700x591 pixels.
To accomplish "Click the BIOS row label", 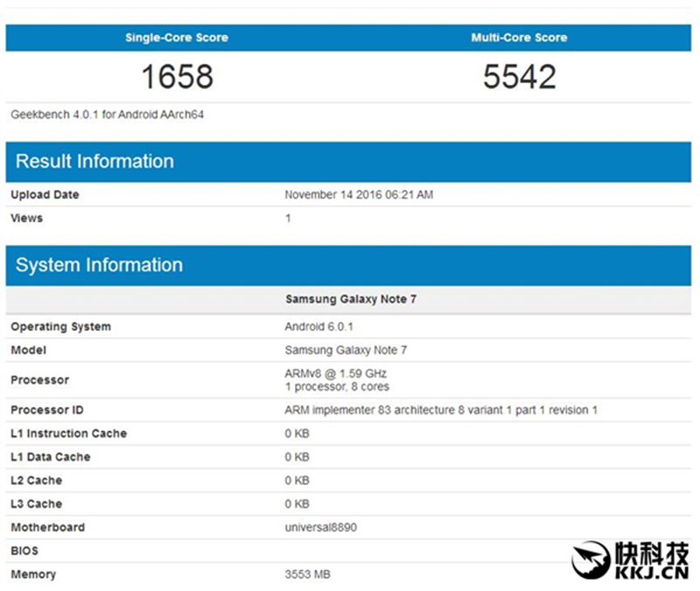I will (24, 551).
